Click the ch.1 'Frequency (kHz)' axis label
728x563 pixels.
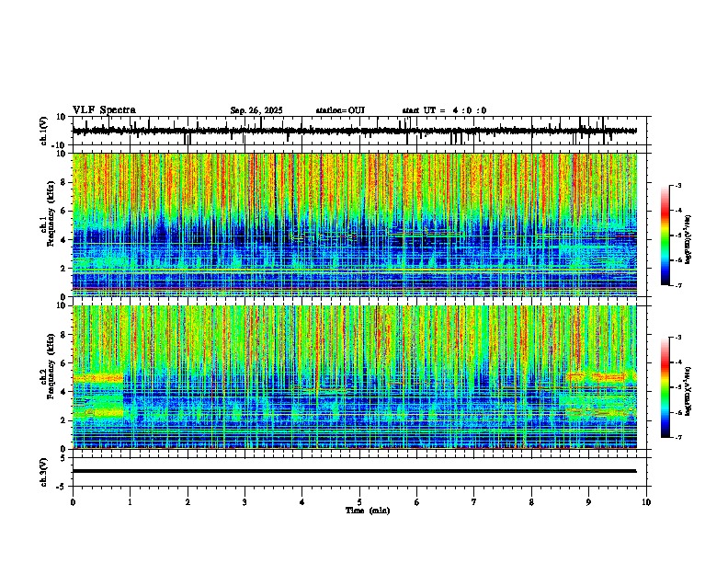[x=51, y=214]
